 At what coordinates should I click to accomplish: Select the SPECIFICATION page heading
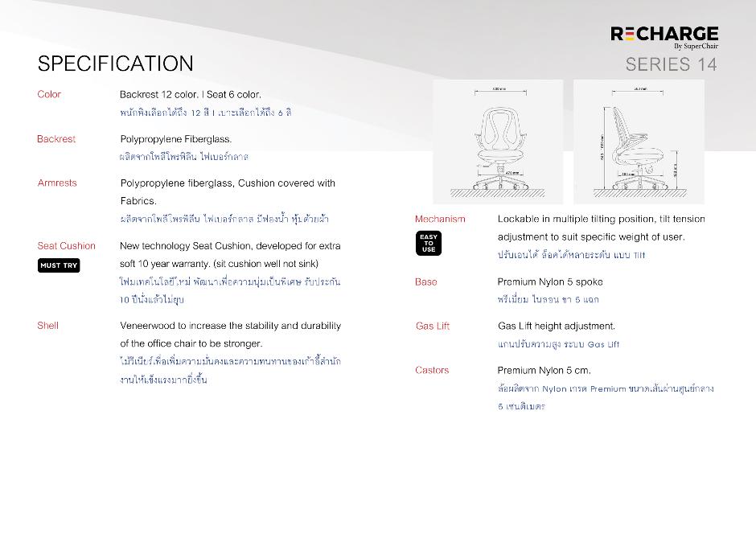point(116,64)
